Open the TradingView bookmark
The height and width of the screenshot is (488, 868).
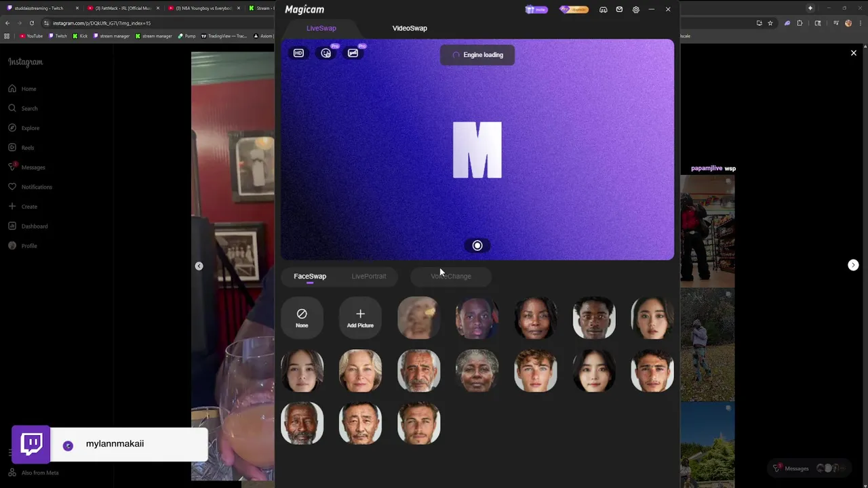click(x=224, y=36)
